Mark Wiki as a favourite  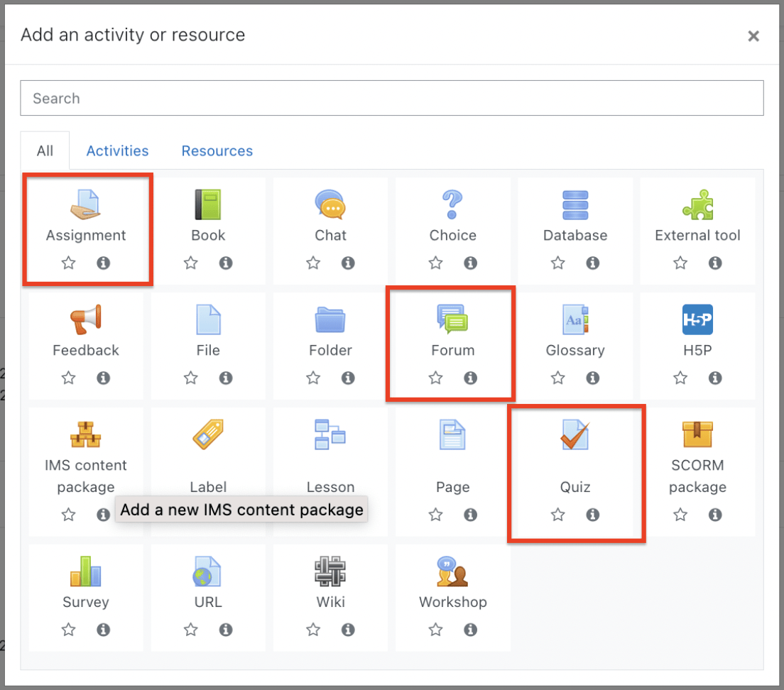click(313, 629)
